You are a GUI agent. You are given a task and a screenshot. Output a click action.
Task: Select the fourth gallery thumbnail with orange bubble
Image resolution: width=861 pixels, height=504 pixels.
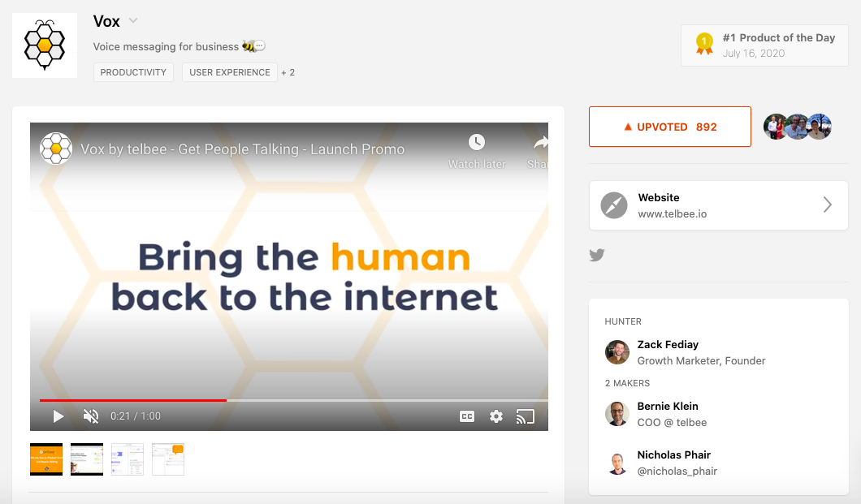click(168, 459)
